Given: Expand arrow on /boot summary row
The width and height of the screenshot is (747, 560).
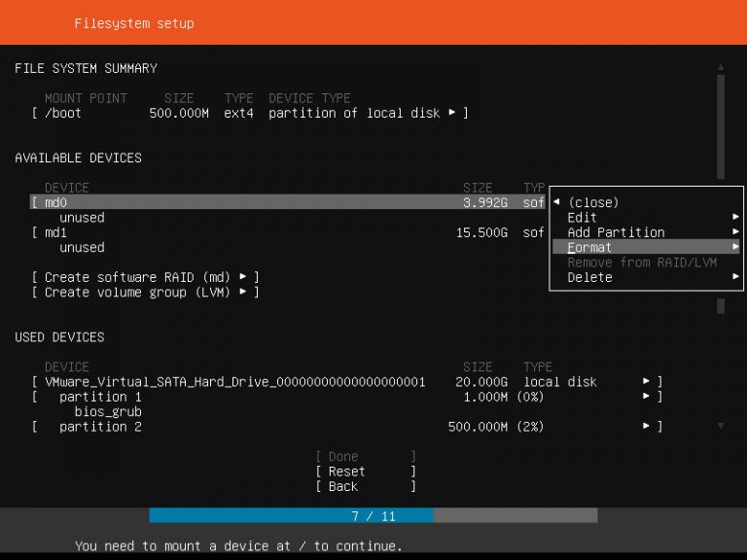Looking at the screenshot, I should click(451, 113).
